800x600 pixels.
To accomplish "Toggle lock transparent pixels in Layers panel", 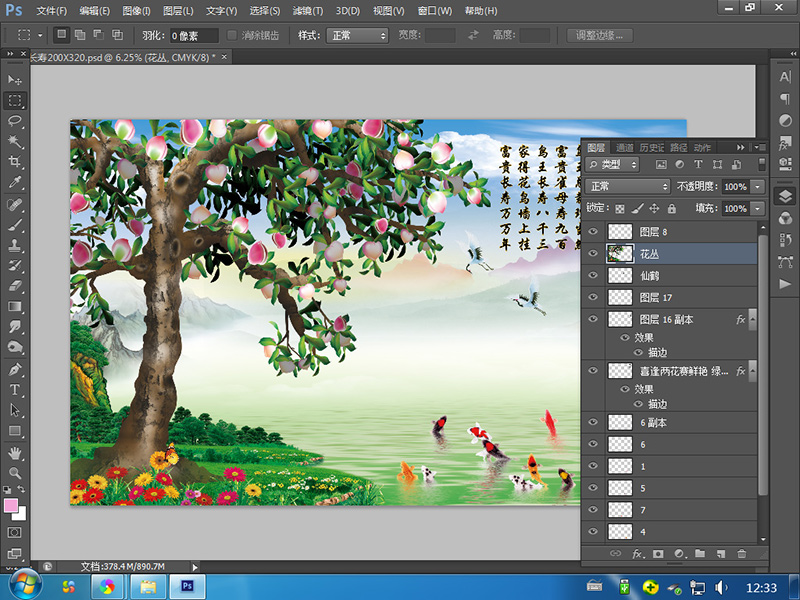I will (619, 208).
